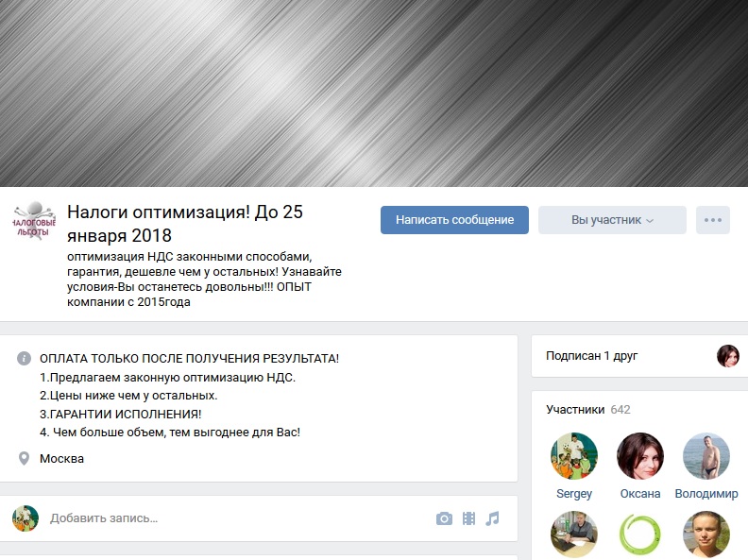748x560 pixels.
Task: Open the Участники 642 members list
Action: coord(588,410)
